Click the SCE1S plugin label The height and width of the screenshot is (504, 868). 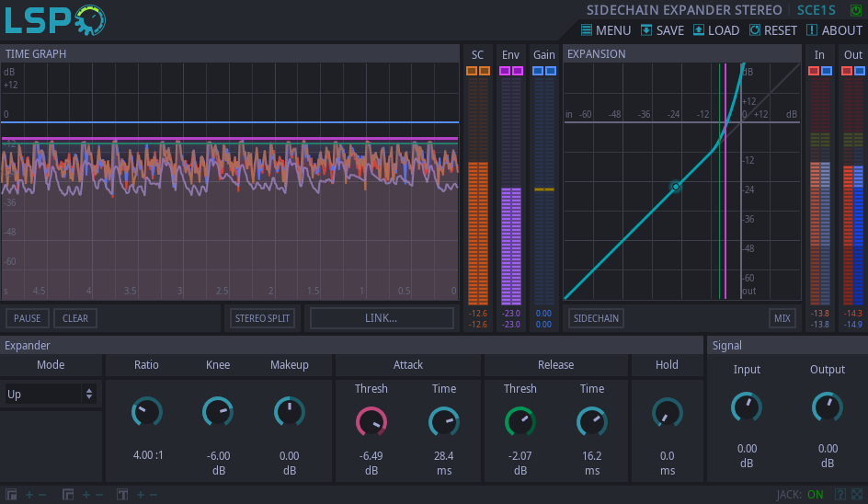click(817, 10)
